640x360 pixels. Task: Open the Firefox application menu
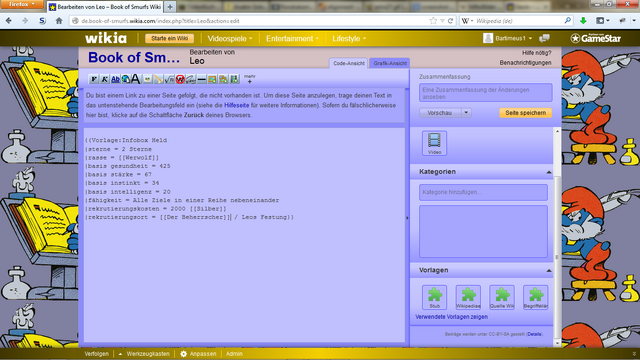(22, 4)
